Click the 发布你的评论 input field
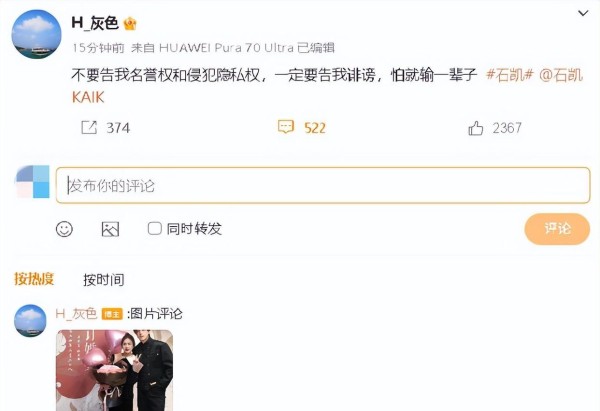 pyautogui.click(x=323, y=185)
